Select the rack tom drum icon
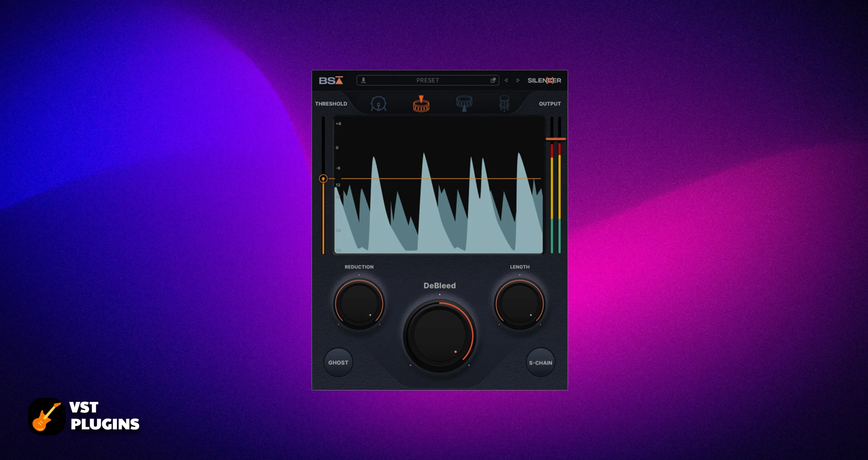This screenshot has width=868, height=460. (x=464, y=103)
